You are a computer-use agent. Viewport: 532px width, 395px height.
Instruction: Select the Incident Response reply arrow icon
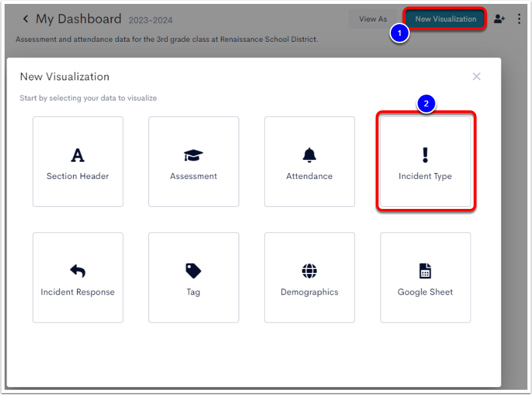(78, 271)
